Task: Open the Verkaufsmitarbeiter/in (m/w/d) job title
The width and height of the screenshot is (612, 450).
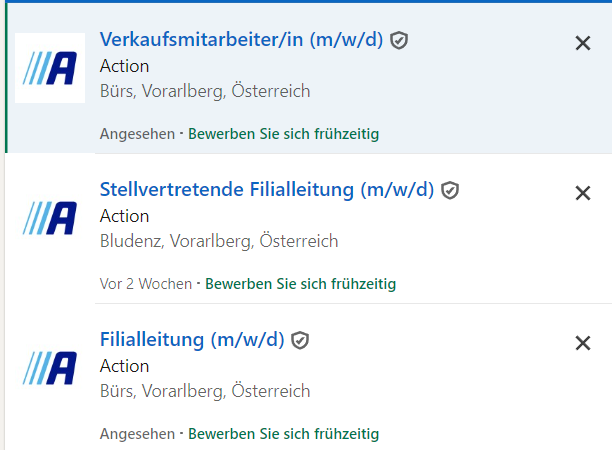Action: click(241, 39)
